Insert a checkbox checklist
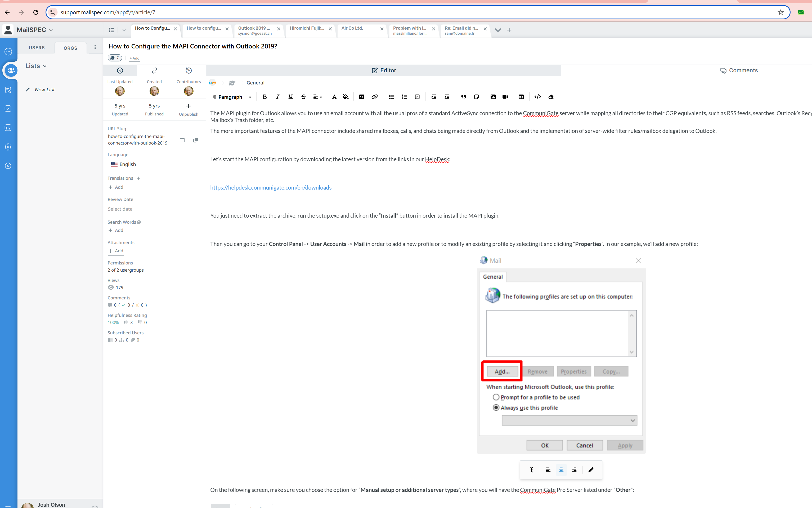Screen dimensions: 812x508 pos(417,97)
